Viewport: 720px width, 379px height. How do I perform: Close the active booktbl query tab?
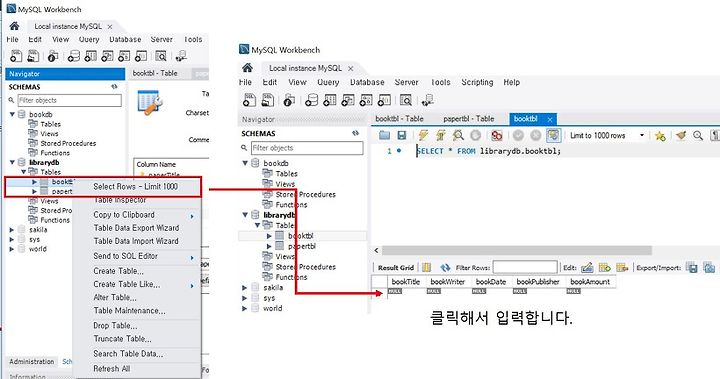(550, 119)
